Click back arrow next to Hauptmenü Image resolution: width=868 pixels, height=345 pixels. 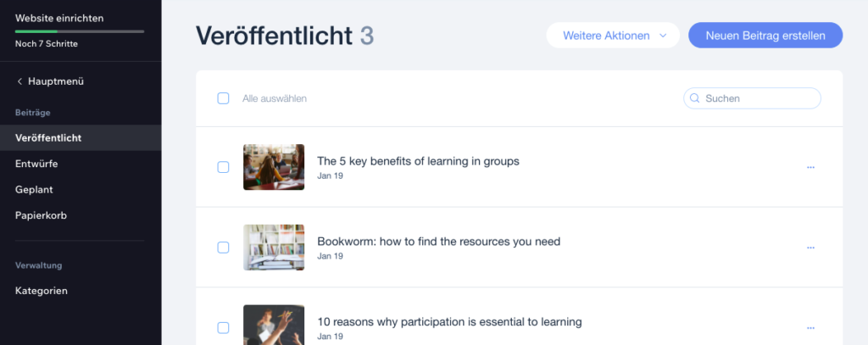[19, 81]
